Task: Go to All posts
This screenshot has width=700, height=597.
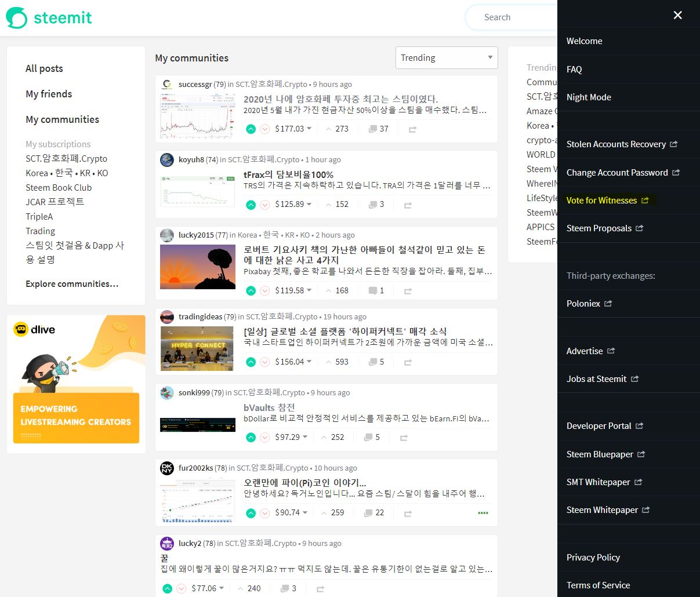Action: click(x=44, y=68)
